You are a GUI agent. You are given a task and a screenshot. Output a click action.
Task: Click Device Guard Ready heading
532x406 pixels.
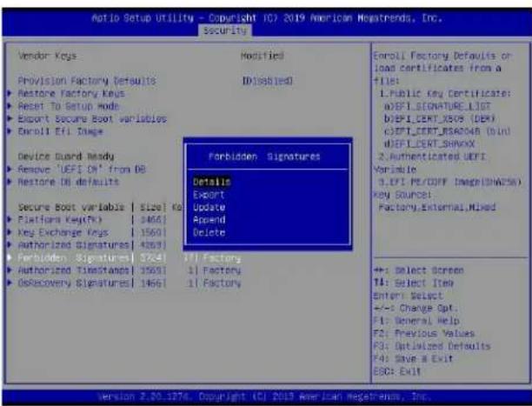point(66,156)
